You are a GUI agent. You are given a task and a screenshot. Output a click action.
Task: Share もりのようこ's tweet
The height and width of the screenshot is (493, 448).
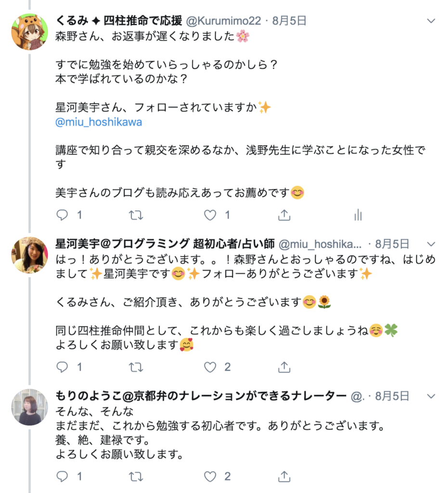[284, 477]
